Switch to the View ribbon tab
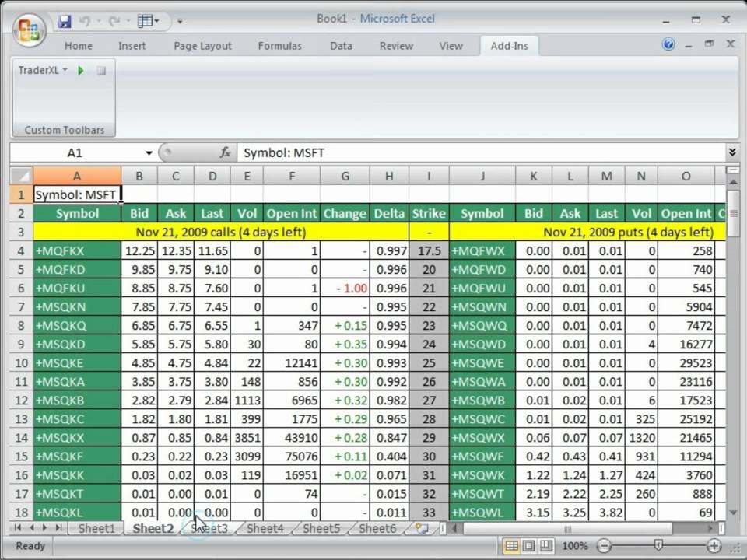This screenshot has width=747, height=560. [x=451, y=46]
